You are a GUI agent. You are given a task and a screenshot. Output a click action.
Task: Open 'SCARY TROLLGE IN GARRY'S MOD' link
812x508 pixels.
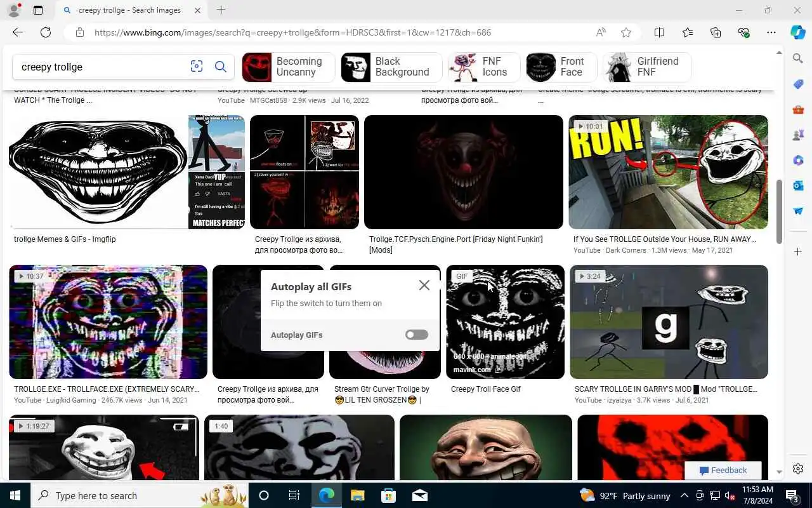665,389
